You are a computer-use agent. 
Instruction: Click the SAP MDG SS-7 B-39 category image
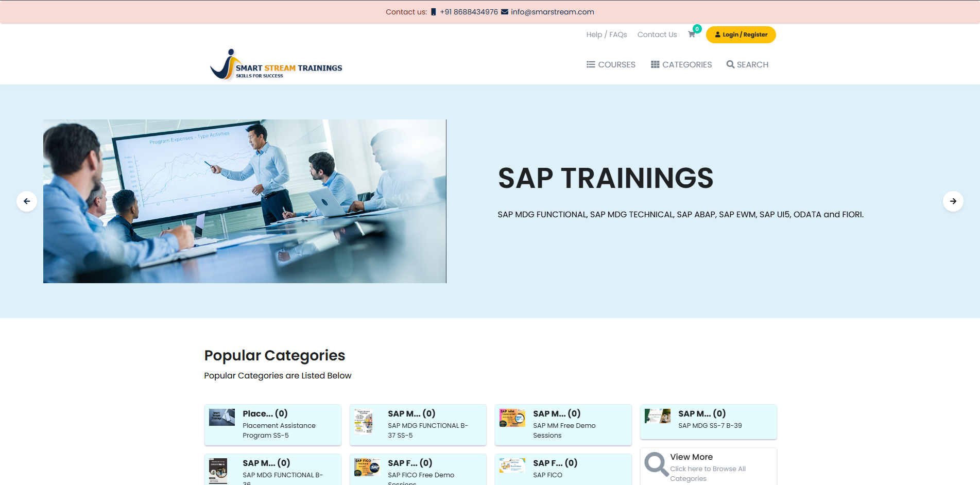pyautogui.click(x=657, y=416)
